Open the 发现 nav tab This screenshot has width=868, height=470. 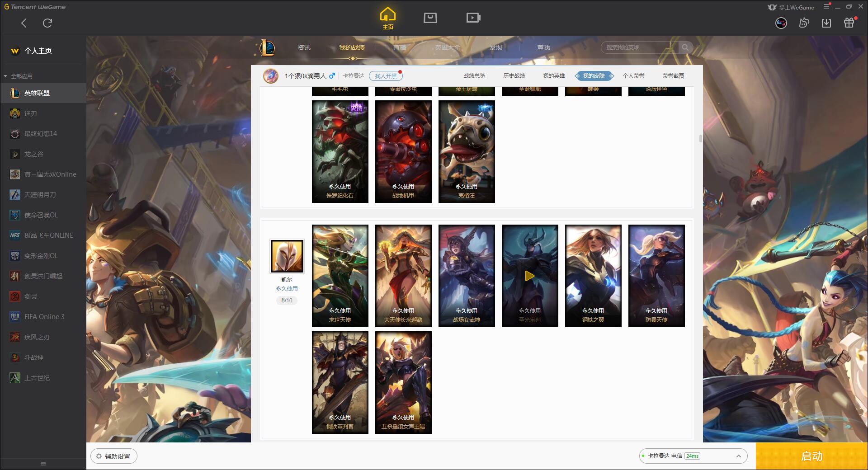pos(495,47)
